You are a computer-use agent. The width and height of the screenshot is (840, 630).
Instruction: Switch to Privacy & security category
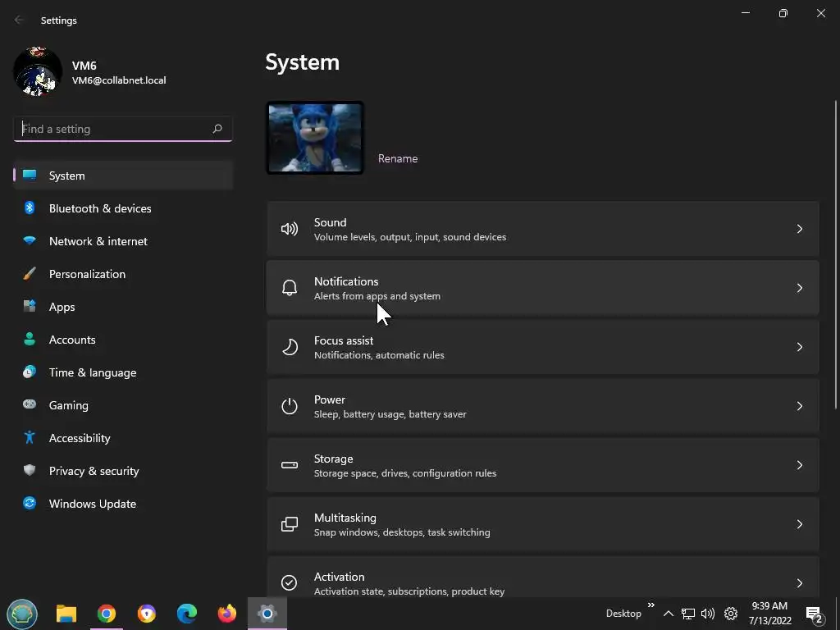click(123, 471)
